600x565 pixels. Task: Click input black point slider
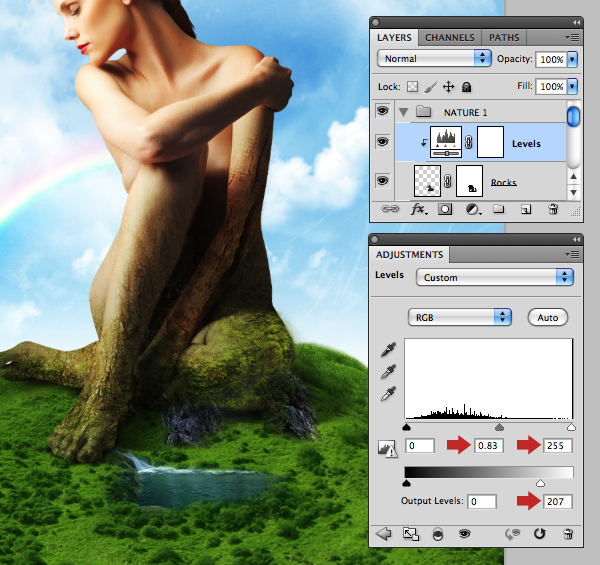pyautogui.click(x=407, y=427)
